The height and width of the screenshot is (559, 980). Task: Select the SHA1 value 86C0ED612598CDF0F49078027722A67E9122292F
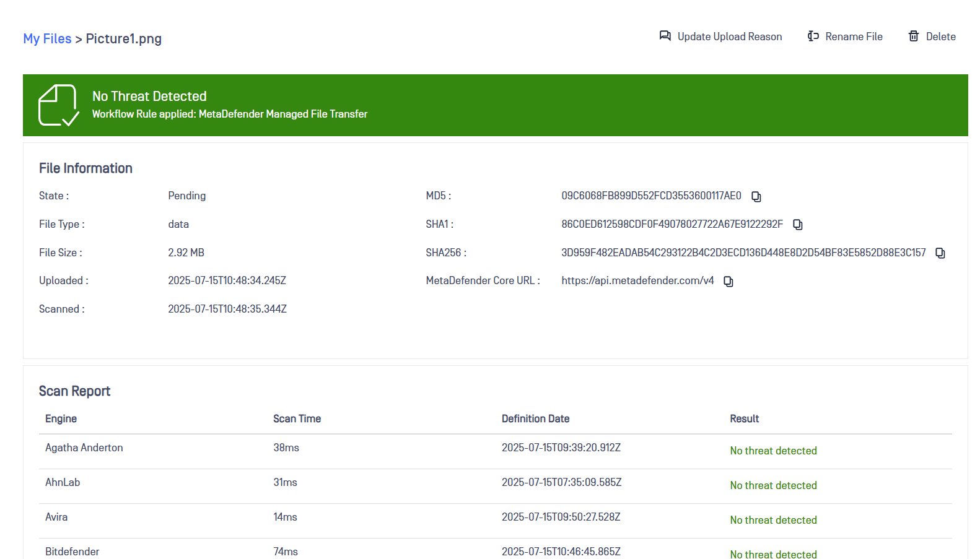click(672, 224)
